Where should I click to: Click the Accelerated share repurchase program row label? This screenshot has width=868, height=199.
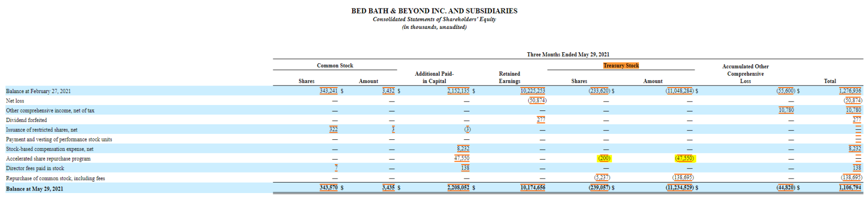(48, 159)
